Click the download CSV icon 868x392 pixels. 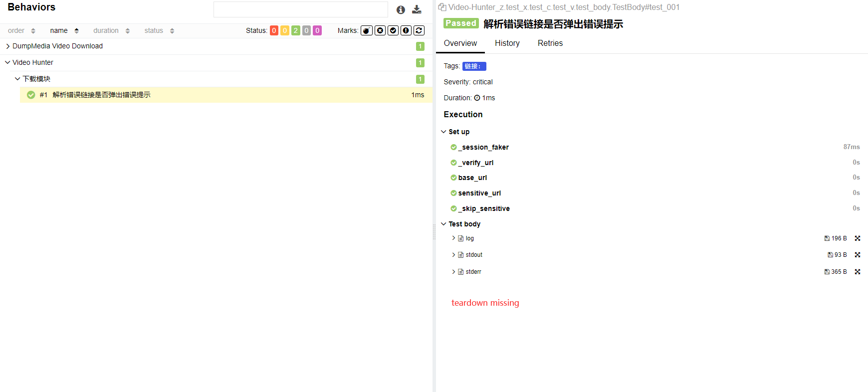417,9
